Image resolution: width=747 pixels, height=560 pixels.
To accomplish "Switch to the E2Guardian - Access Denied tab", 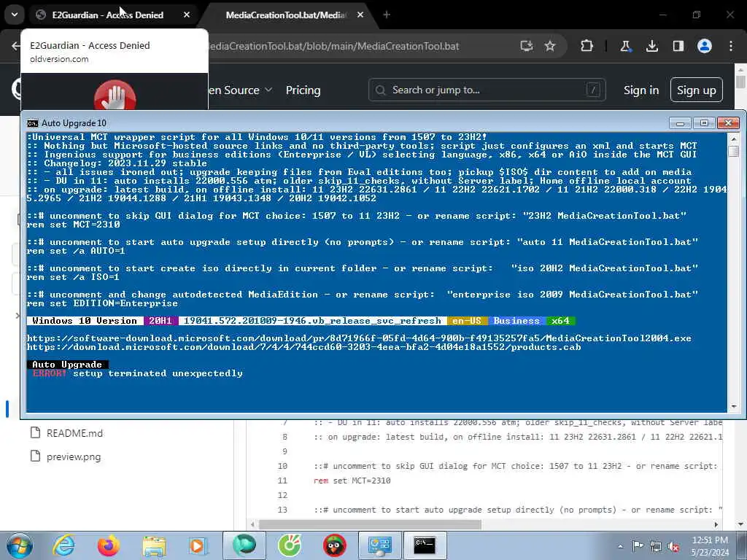I will click(x=107, y=15).
